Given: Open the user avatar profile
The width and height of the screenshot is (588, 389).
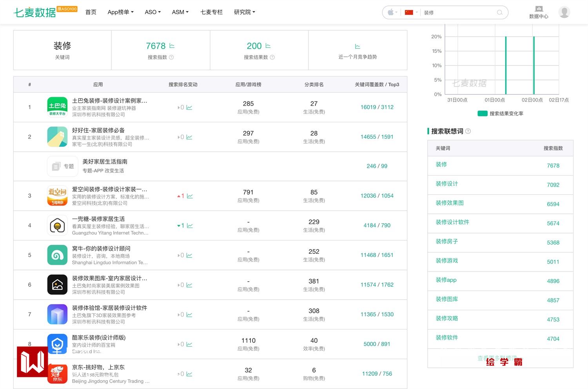Looking at the screenshot, I should tap(564, 12).
